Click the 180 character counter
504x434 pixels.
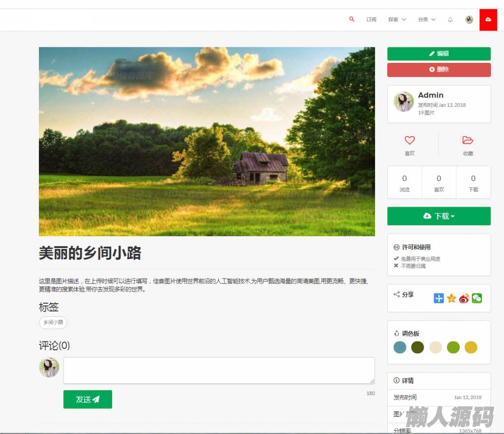371,393
